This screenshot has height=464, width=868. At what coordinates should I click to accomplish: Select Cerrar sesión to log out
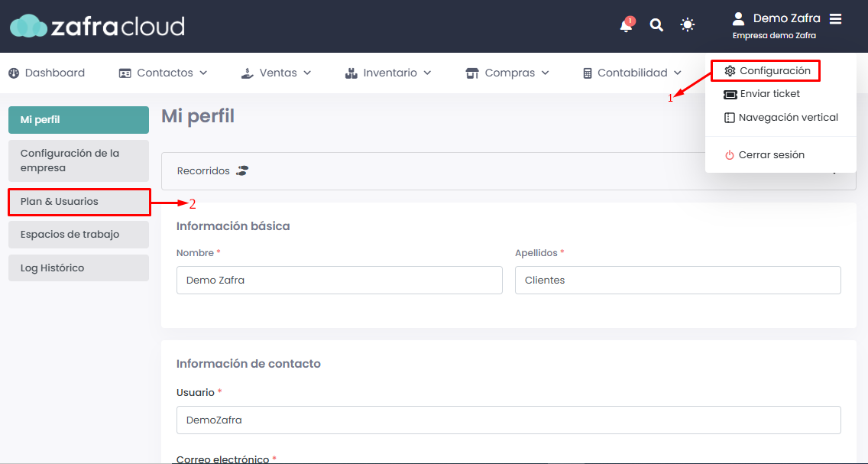[765, 155]
